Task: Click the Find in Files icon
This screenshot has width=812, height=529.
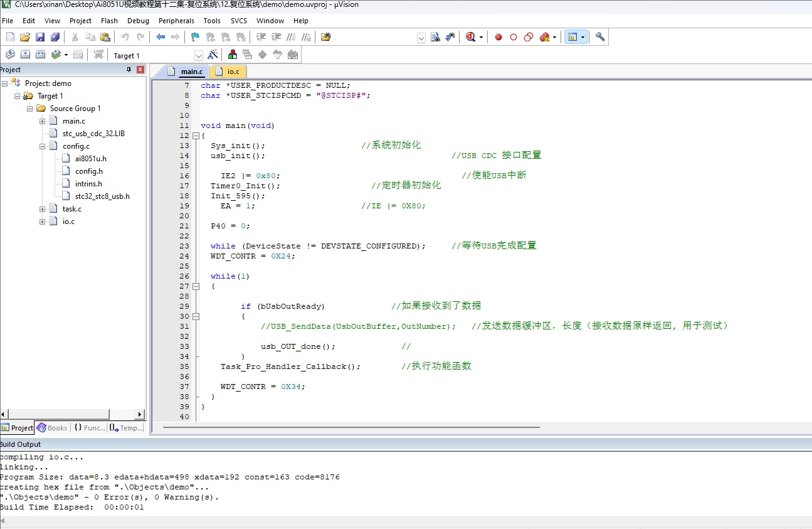Action: point(326,37)
